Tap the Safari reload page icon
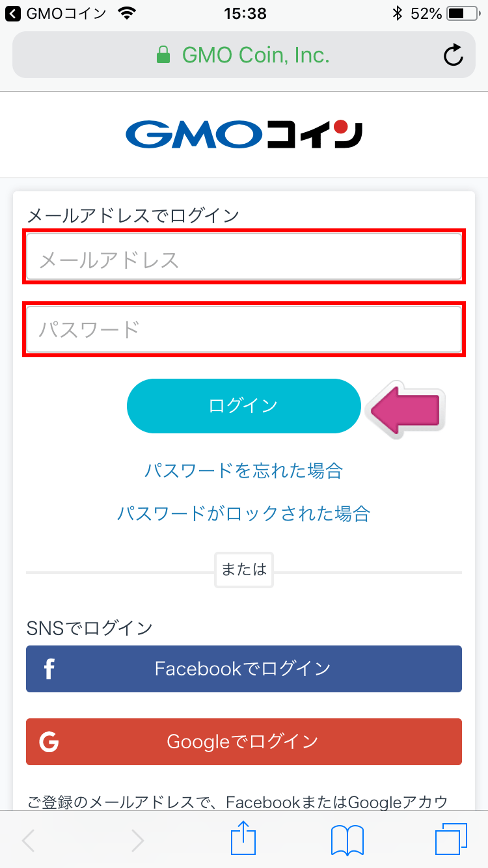This screenshot has height=868, width=488. point(454,55)
